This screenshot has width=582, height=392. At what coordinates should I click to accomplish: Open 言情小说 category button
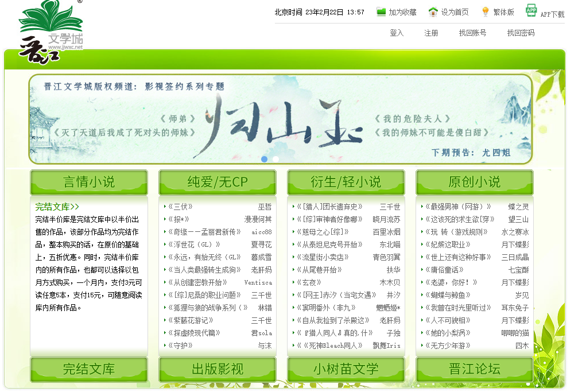[x=89, y=183]
